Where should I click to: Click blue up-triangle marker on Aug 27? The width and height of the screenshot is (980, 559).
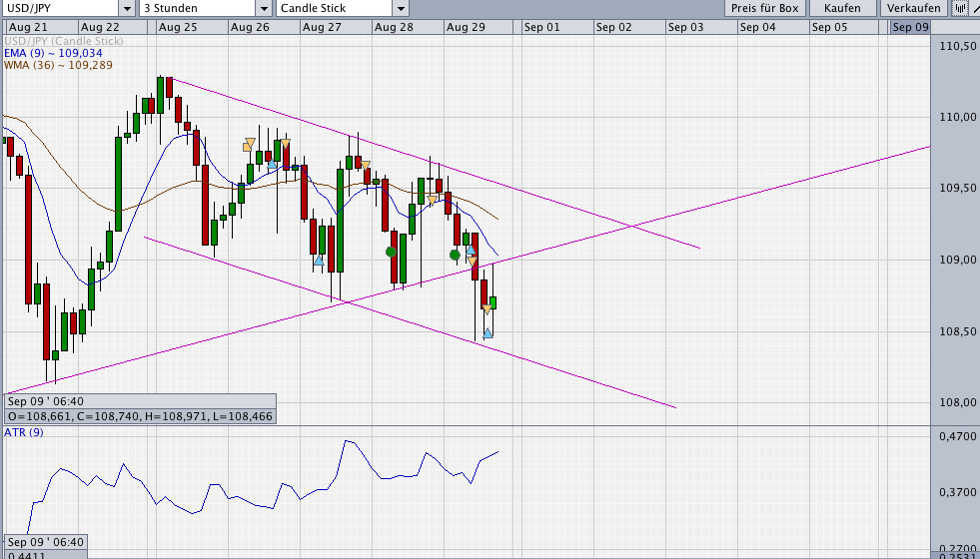319,260
